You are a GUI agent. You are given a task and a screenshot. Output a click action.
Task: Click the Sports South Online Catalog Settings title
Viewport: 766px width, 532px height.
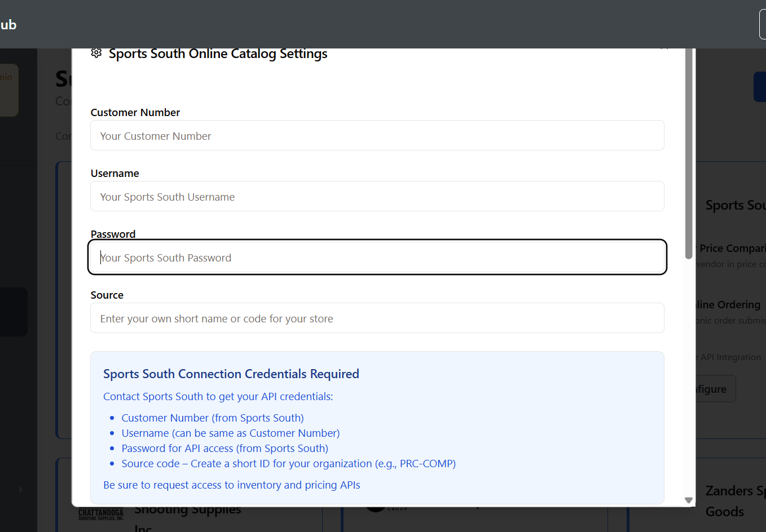218,54
